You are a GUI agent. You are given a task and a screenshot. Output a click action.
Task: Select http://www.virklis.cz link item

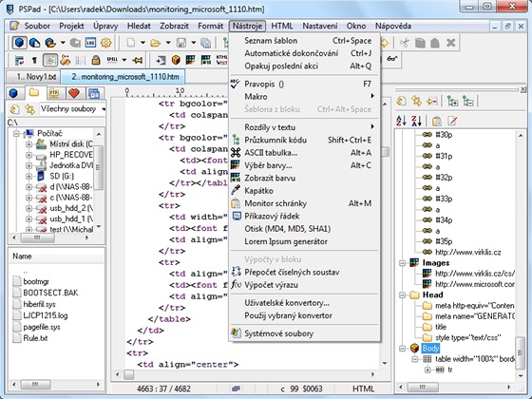tap(467, 252)
